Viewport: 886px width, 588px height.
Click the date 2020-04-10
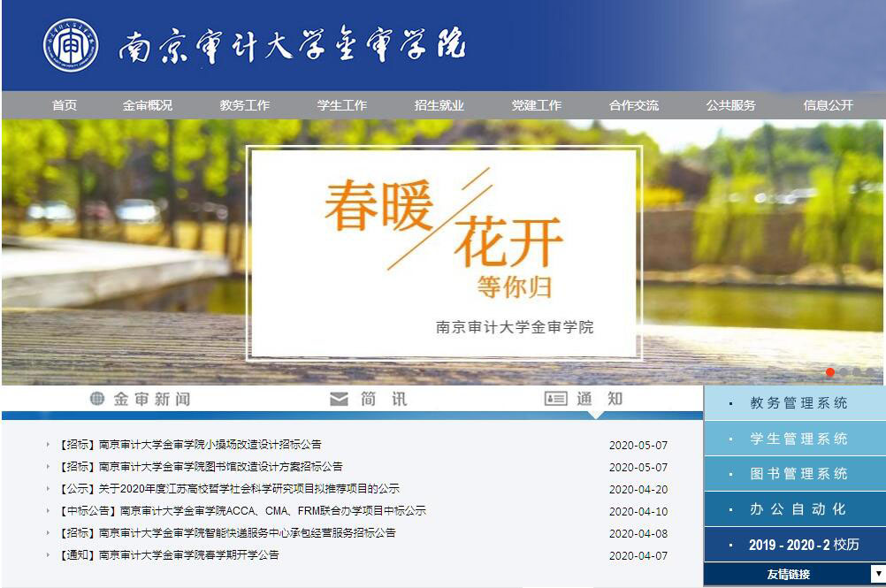(638, 511)
